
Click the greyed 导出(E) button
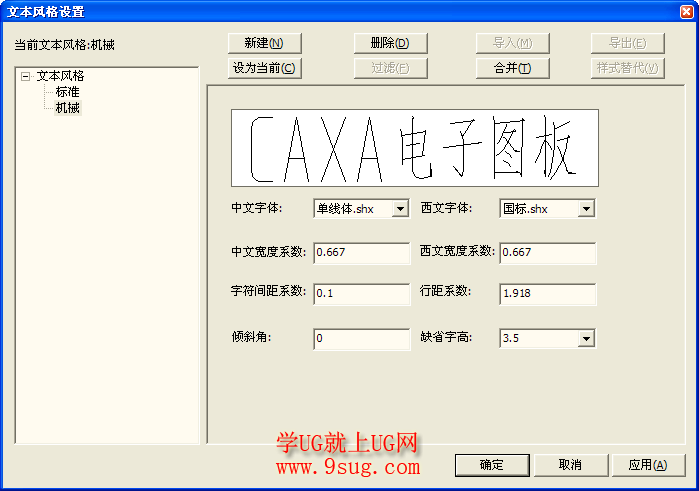pos(628,43)
